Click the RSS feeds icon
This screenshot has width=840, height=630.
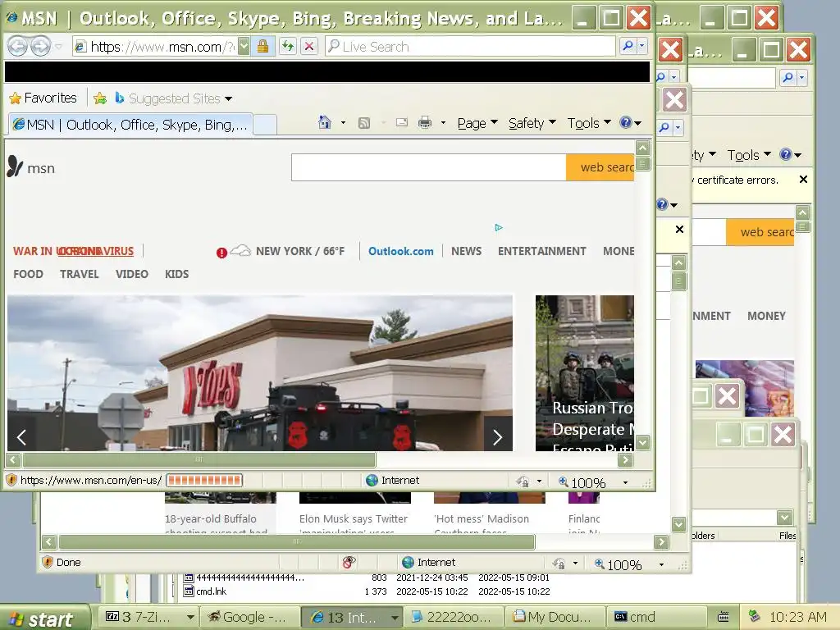coord(364,123)
